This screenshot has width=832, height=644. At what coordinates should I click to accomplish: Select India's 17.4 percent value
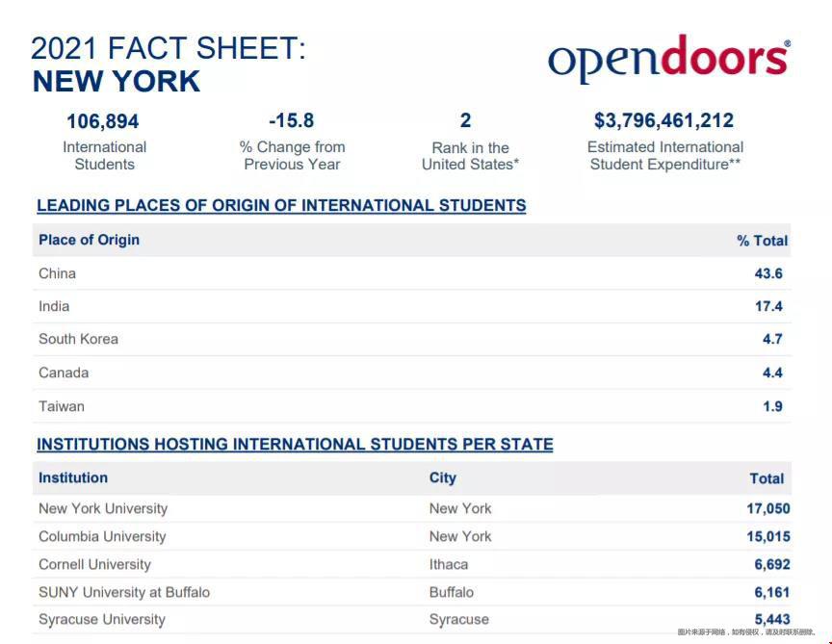tap(768, 307)
